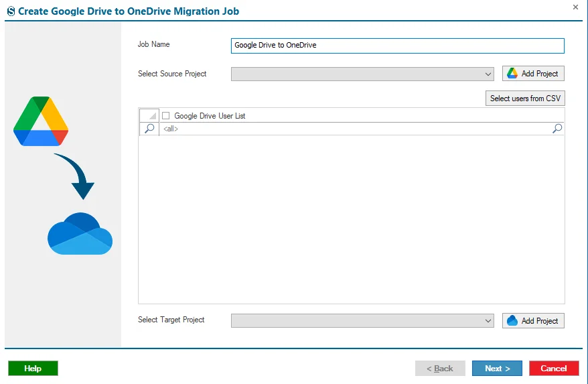Click the Select Source Project label
The width and height of the screenshot is (588, 384).
(172, 74)
